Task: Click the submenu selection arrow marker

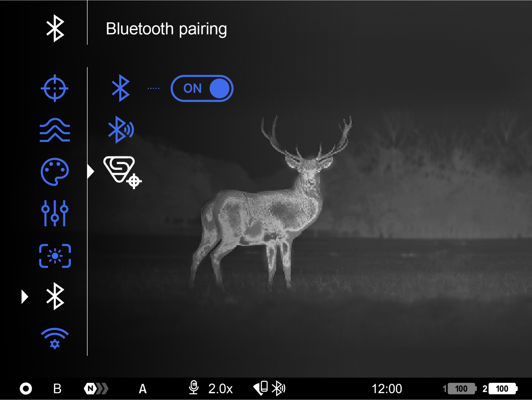Action: point(91,171)
